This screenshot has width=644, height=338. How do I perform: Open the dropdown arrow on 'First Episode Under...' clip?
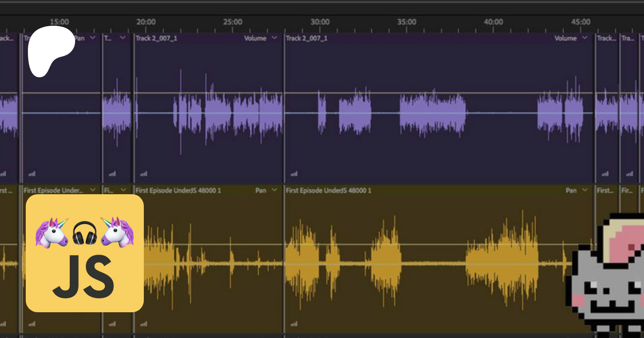pos(93,190)
